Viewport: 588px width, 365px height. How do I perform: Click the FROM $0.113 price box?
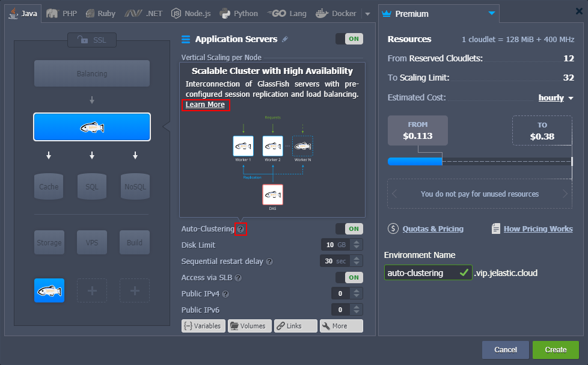[417, 130]
